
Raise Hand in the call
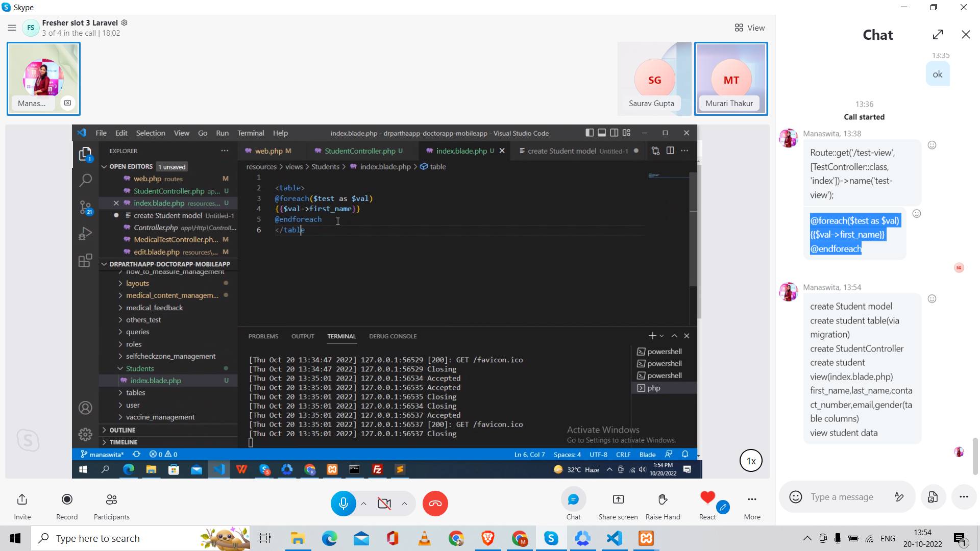663,504
